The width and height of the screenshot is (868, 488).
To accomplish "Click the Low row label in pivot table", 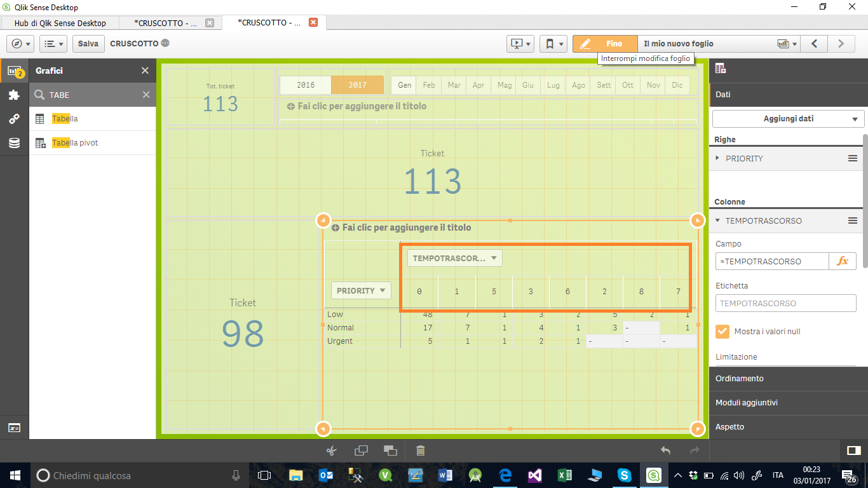I will [335, 315].
